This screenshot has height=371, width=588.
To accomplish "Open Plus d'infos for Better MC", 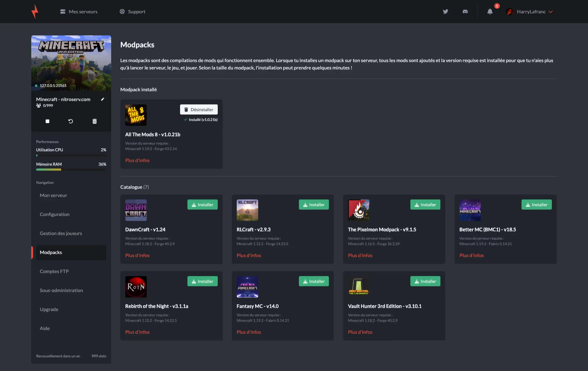I will (472, 255).
